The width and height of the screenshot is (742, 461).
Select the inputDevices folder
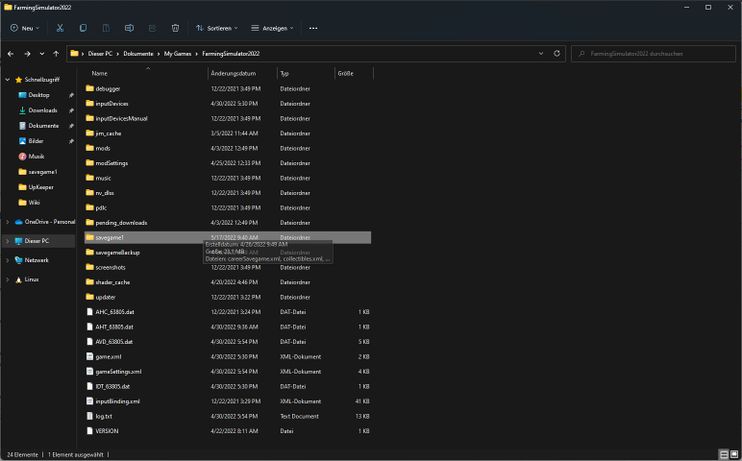coord(112,104)
